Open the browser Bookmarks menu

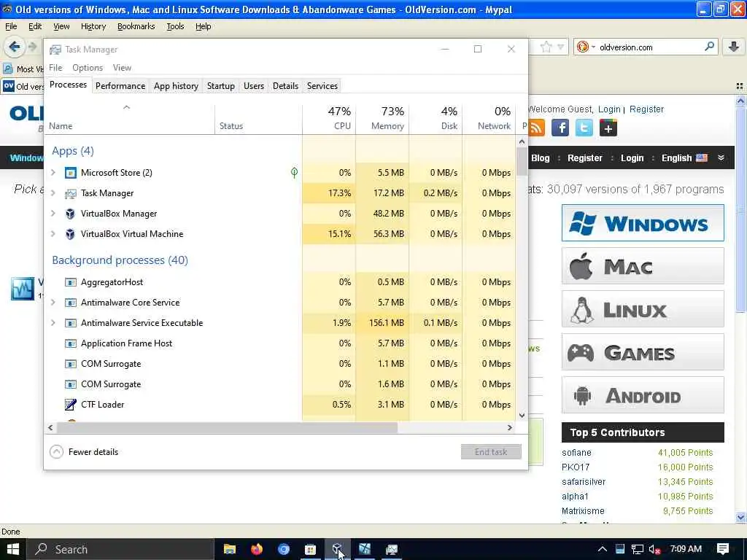136,27
